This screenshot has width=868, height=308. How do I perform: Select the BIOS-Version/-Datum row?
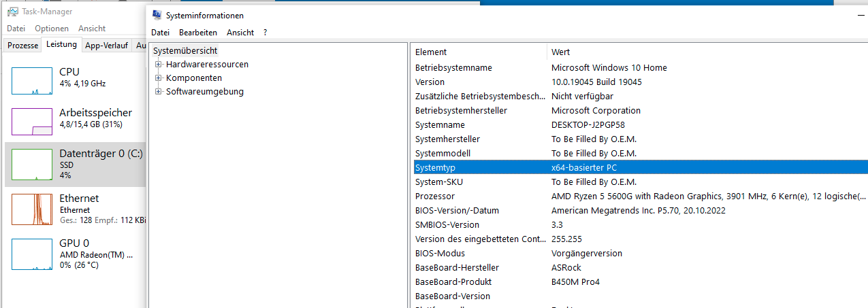[640, 210]
